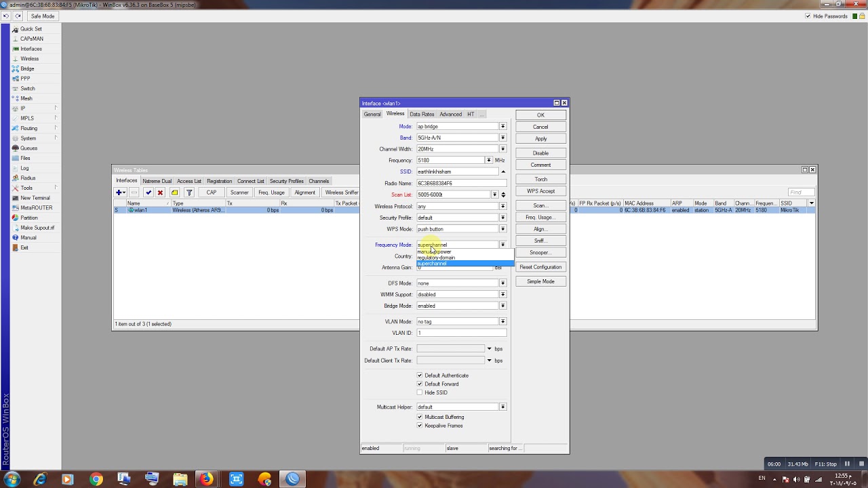This screenshot has width=868, height=488.
Task: Open the Access List tab in Wireless Tables
Action: point(189,182)
